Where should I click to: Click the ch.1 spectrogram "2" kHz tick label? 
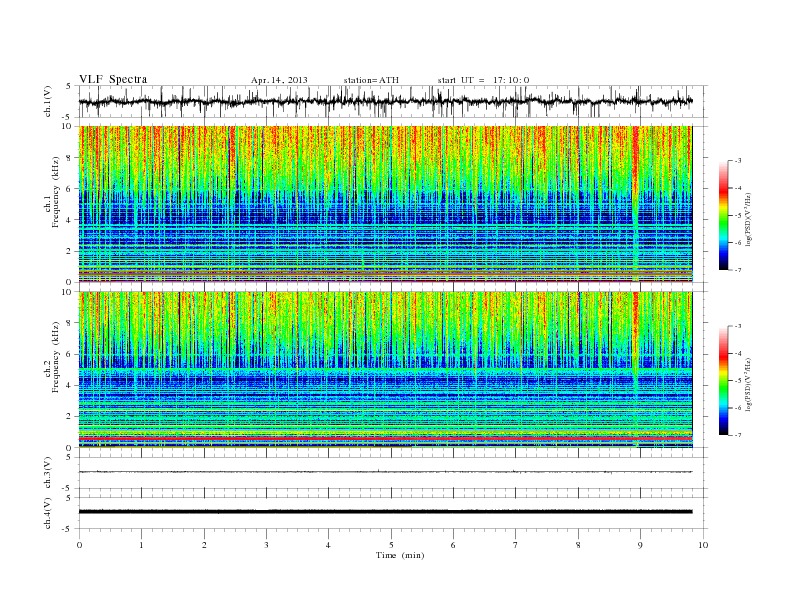click(69, 251)
